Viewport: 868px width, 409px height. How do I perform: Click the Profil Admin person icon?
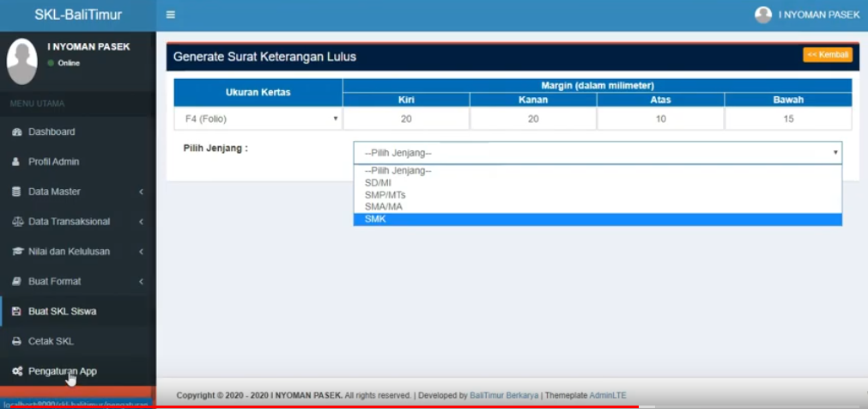tap(16, 162)
